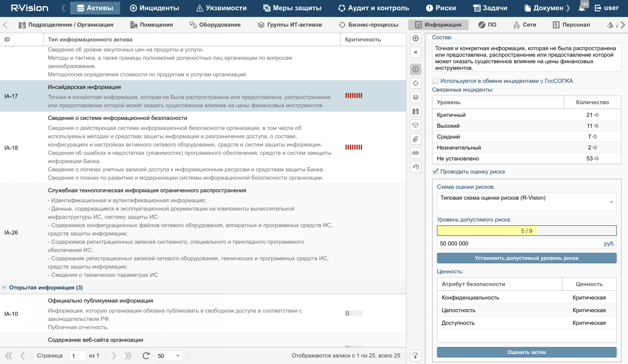Refresh the table with reload icon
This screenshot has height=364, width=628.
tap(146, 356)
